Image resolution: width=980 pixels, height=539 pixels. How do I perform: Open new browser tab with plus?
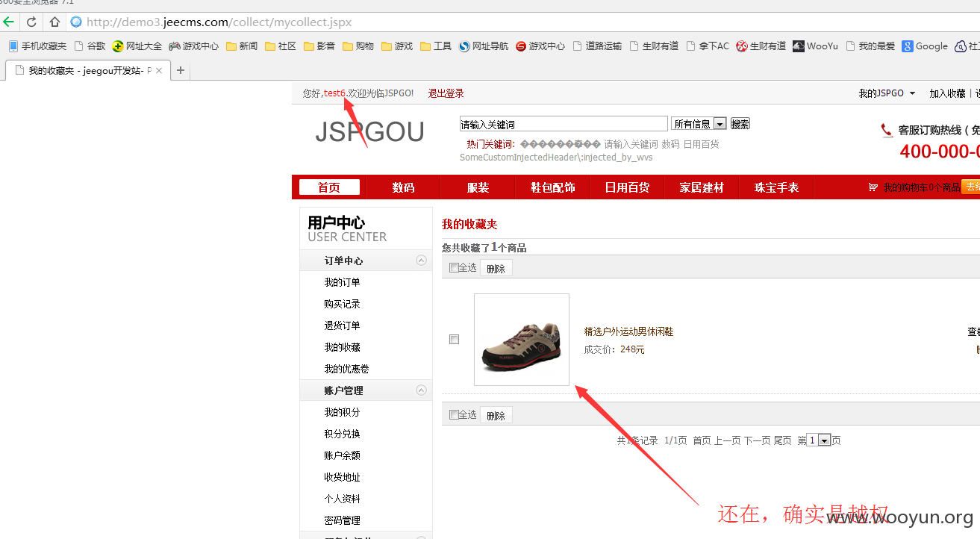coord(180,71)
